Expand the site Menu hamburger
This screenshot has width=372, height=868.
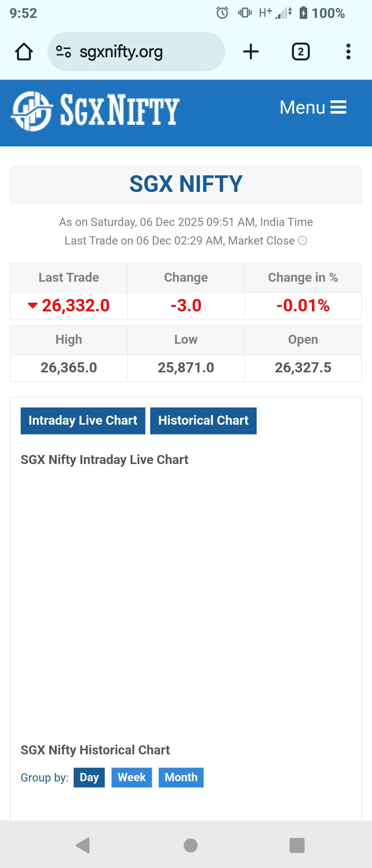click(x=313, y=107)
